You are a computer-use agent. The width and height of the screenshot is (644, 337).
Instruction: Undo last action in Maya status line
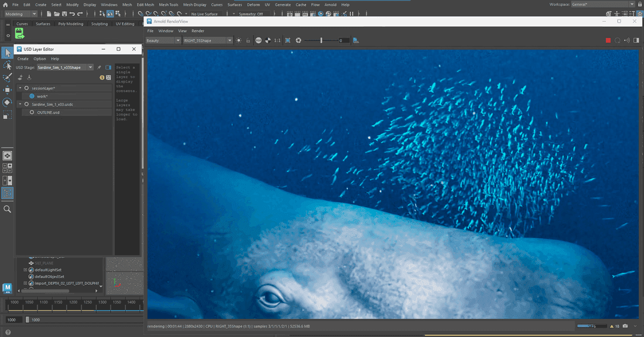[72, 13]
